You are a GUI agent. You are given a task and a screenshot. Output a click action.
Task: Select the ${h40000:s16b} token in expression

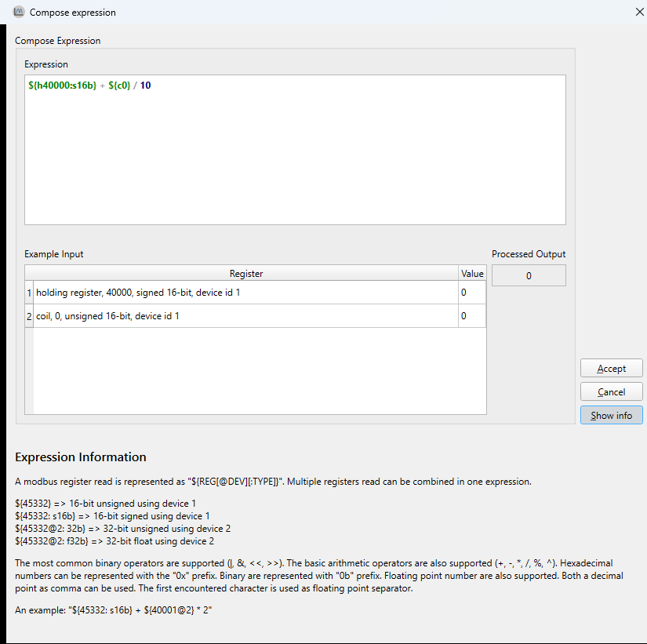[x=62, y=86]
